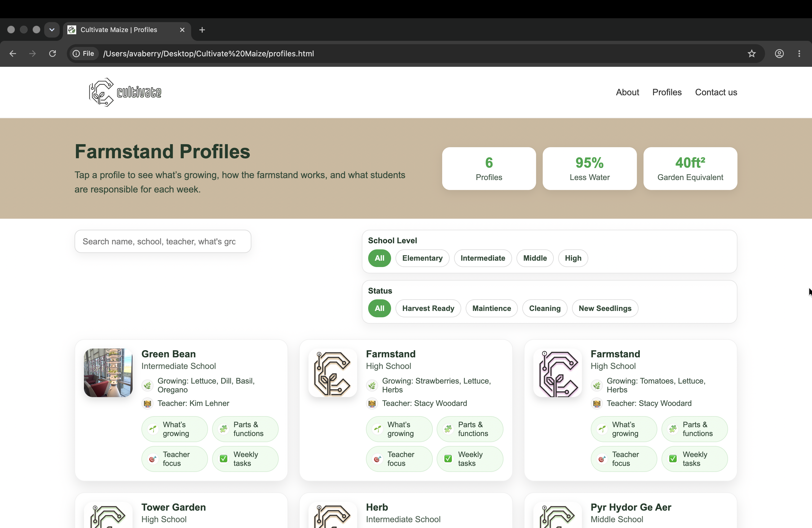Viewport: 812px width, 528px height.
Task: Click the 95% Less Water stat card
Action: click(590, 168)
